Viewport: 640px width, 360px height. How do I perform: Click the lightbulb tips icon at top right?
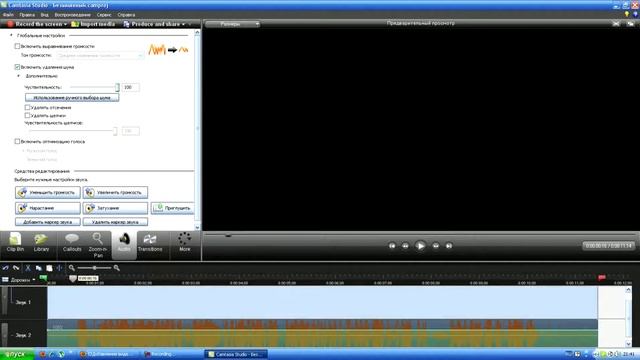click(x=627, y=14)
